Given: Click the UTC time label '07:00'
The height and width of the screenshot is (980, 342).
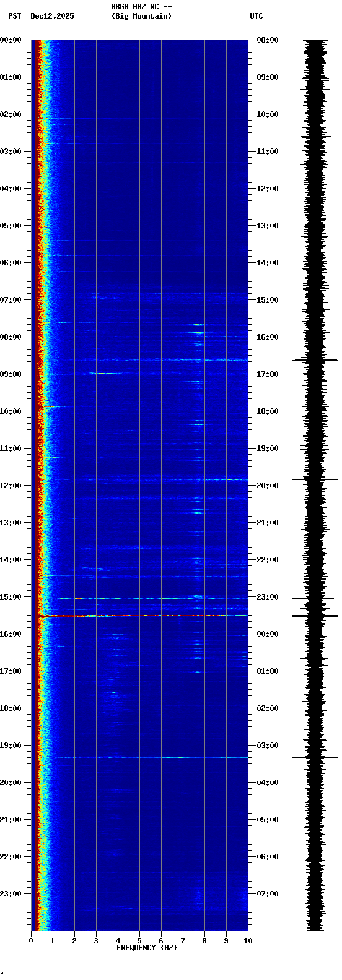Looking at the screenshot, I should (x=268, y=894).
